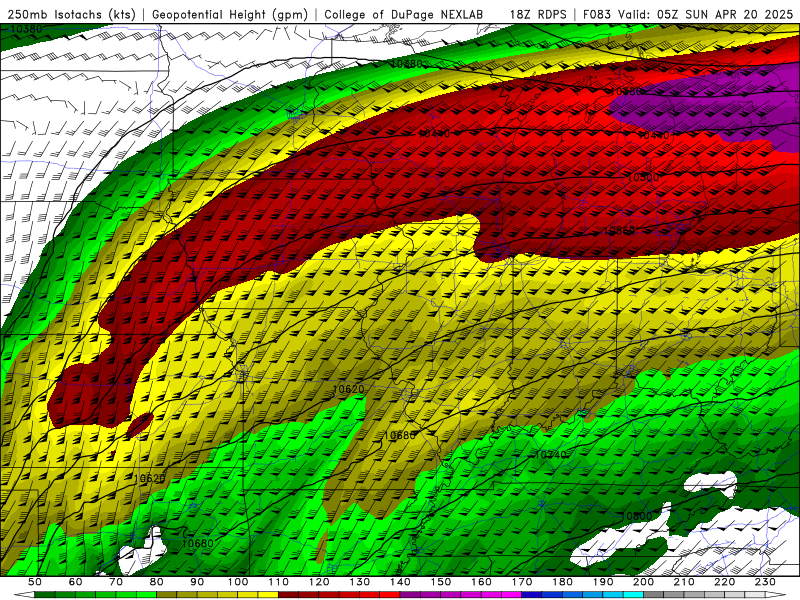Click the 90 value on the color scale
This screenshot has width=800, height=600.
[197, 582]
